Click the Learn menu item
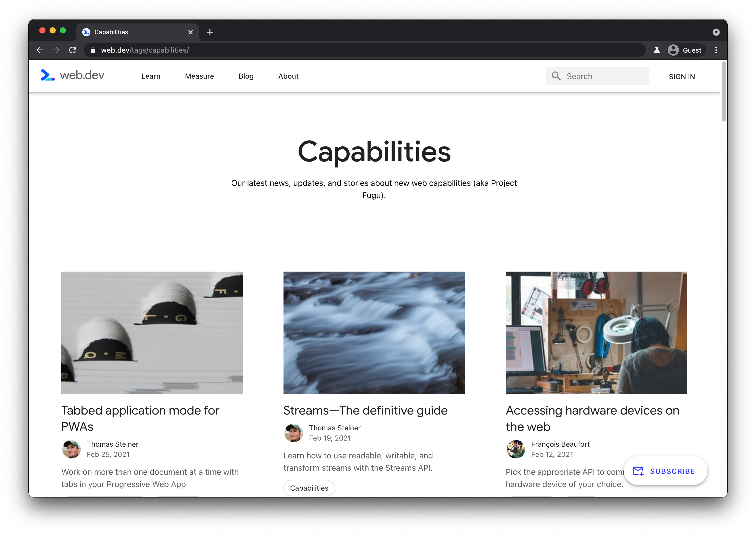Image resolution: width=756 pixels, height=535 pixels. (x=152, y=76)
